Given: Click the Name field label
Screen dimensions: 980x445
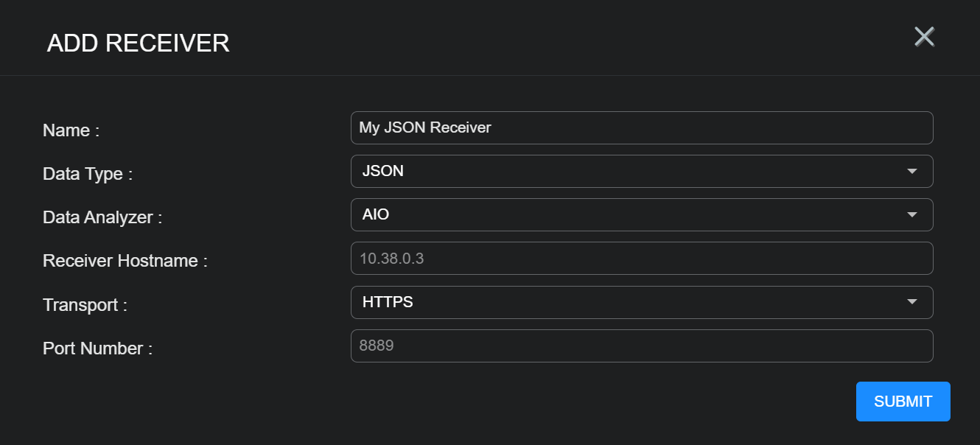Looking at the screenshot, I should tap(70, 130).
